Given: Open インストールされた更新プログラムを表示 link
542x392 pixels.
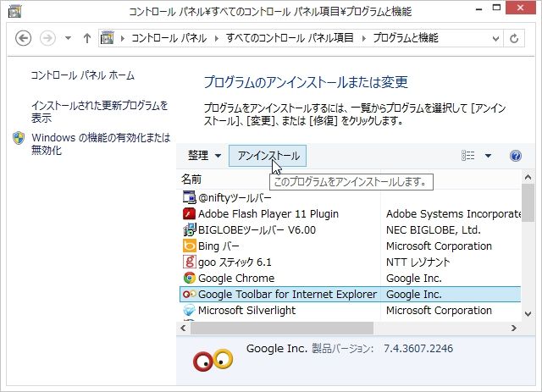Looking at the screenshot, I should click(100, 111).
